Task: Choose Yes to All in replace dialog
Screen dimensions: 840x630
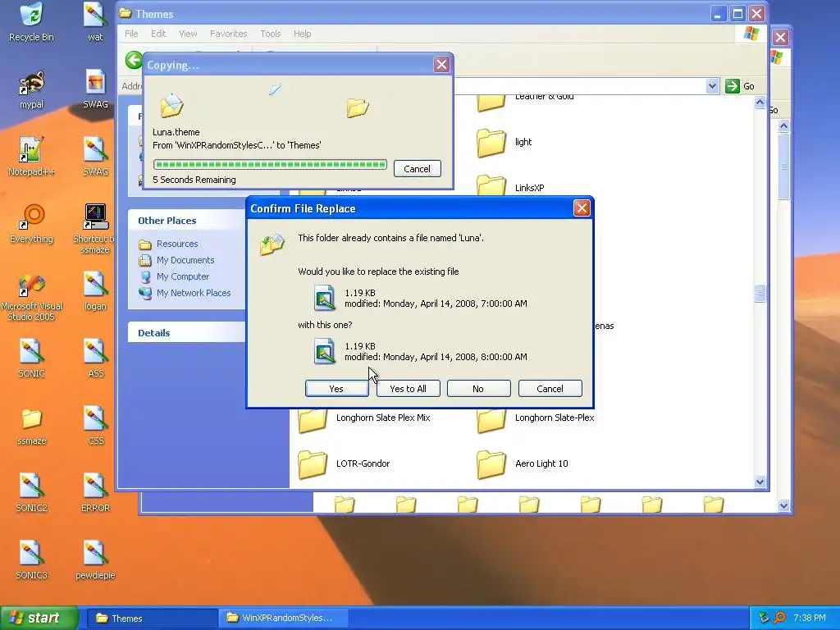Action: coord(409,388)
